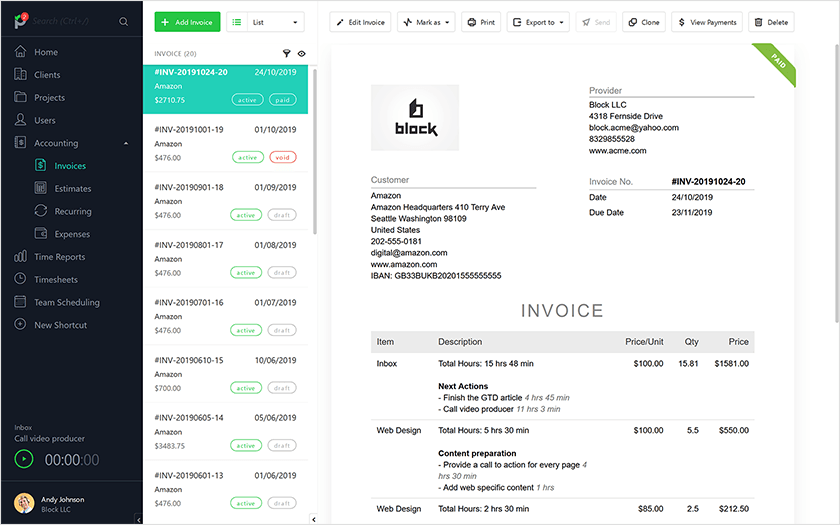Collapse the sidebar with the arrow
Image resolution: width=840 pixels, height=525 pixels.
(139, 519)
